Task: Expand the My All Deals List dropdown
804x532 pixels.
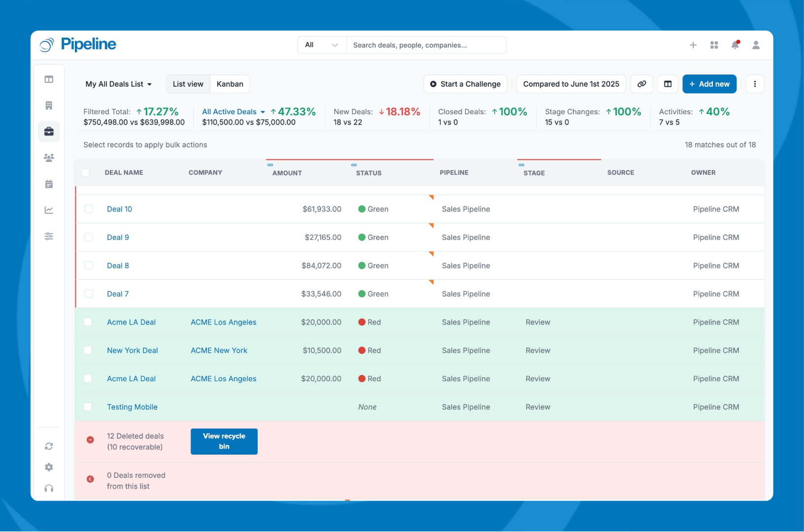Action: point(118,84)
